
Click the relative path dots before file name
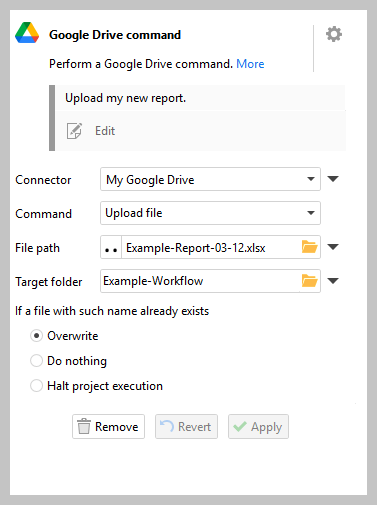(111, 247)
